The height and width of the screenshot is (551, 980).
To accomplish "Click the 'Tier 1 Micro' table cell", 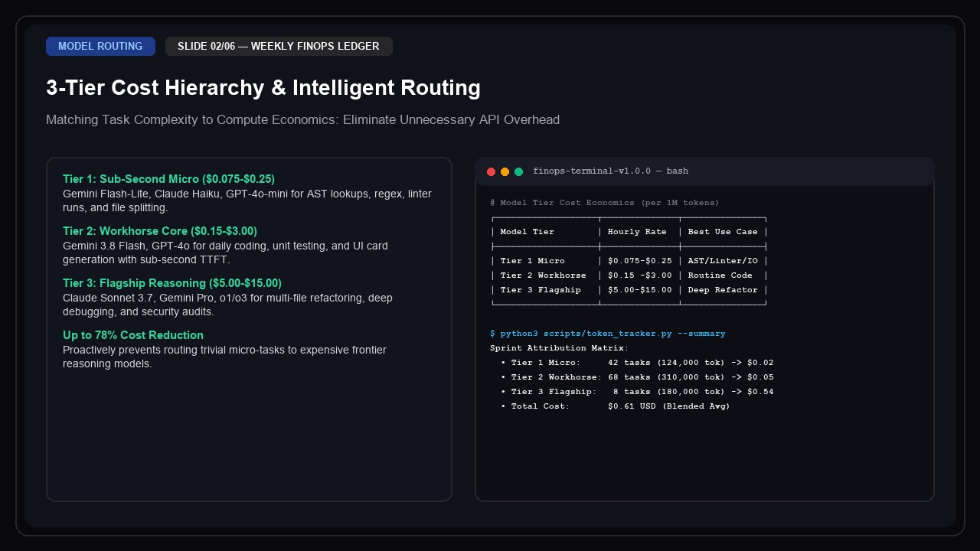I will pyautogui.click(x=532, y=261).
